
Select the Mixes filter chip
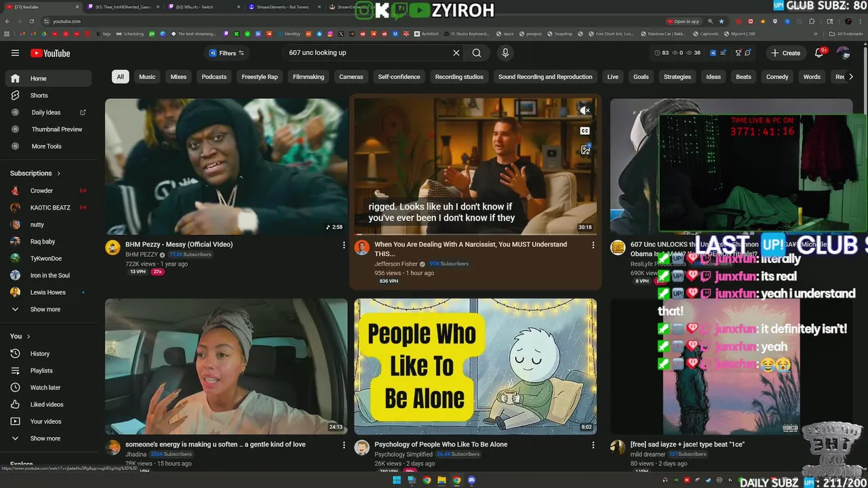(178, 77)
